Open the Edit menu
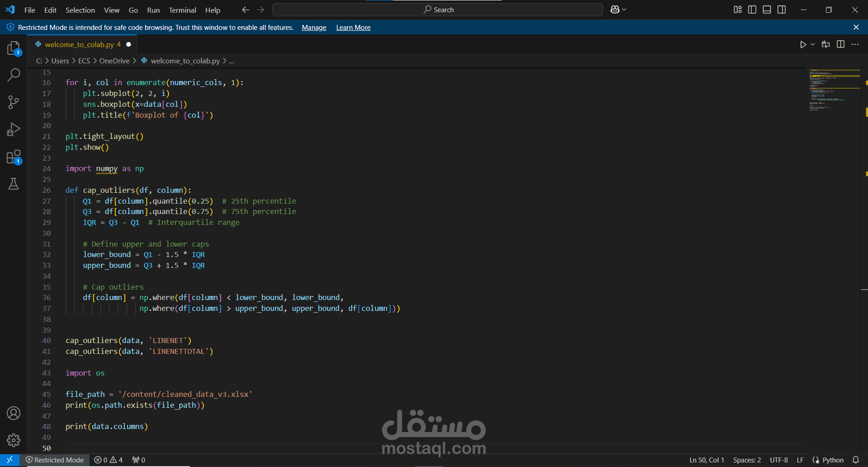The height and width of the screenshot is (467, 868). (50, 10)
